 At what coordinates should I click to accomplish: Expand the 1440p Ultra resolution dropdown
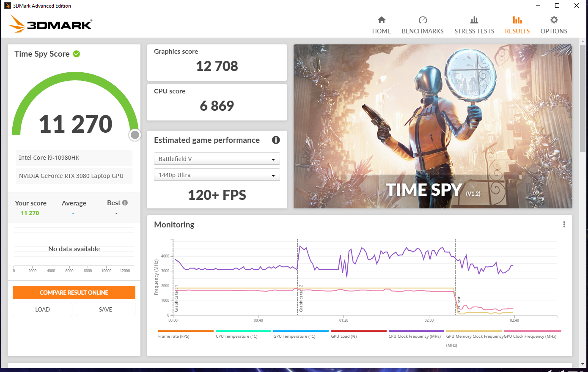[217, 175]
